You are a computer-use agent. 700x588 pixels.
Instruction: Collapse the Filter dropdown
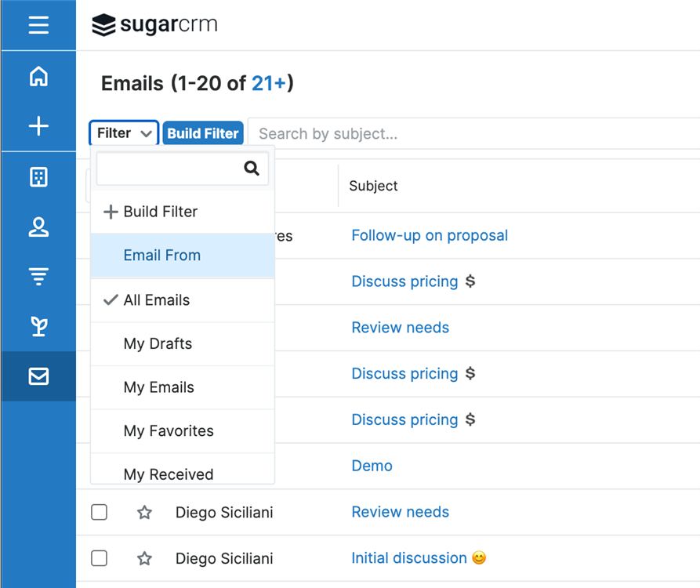point(124,133)
